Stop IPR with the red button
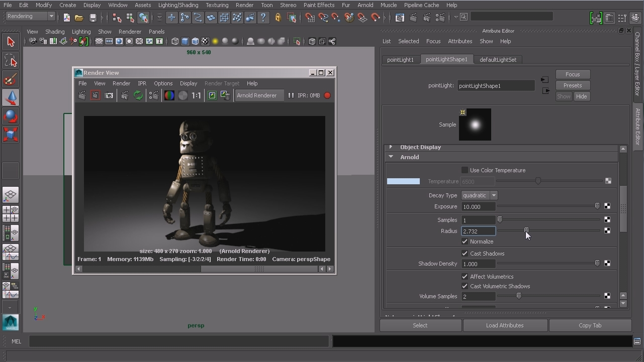The width and height of the screenshot is (644, 362). coord(327,95)
